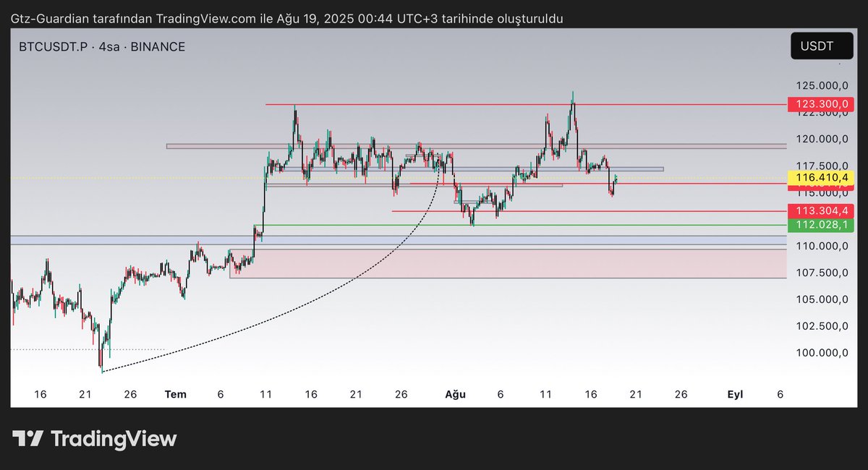Click the 107.500,0 price axis value
The image size is (868, 470).
822,273
